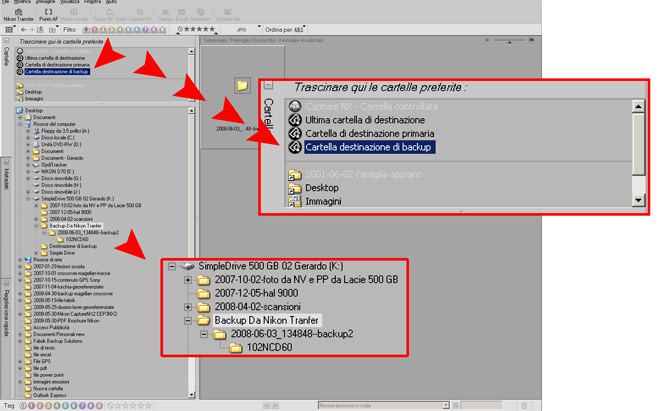Go back with the left arrow button
Viewport: 660px width, 411px height.
24,29
